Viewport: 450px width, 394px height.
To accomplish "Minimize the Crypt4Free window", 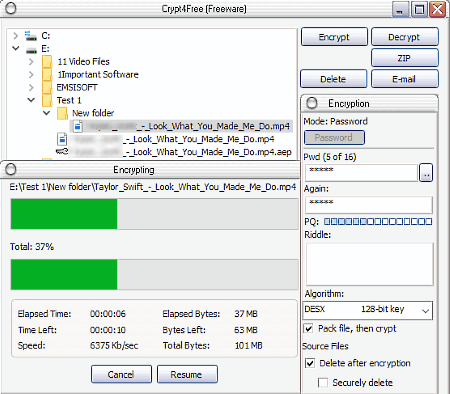I will [400, 9].
